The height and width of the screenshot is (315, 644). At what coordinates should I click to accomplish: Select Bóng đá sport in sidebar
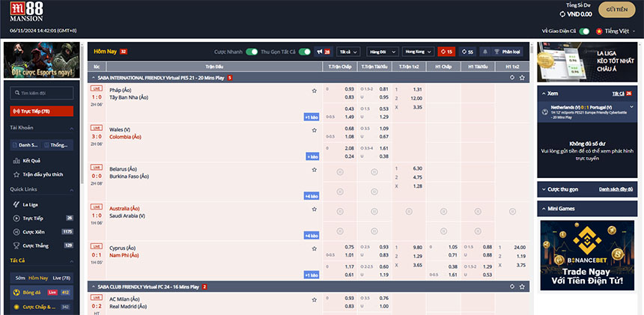31,292
